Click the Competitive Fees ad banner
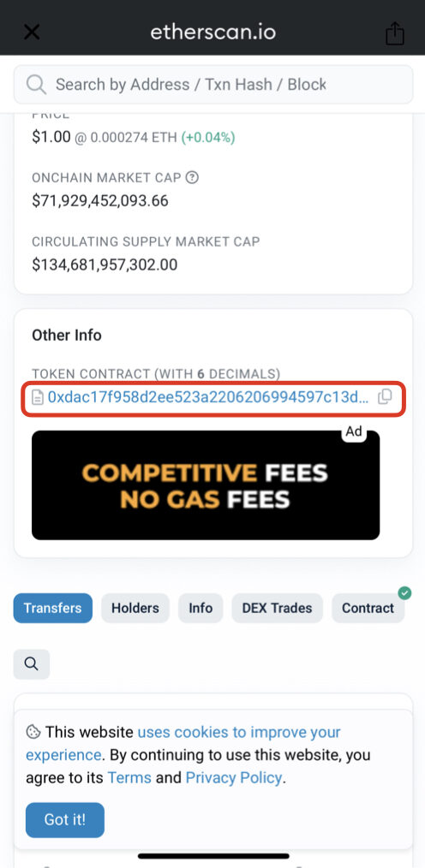425x868 pixels. click(x=206, y=485)
